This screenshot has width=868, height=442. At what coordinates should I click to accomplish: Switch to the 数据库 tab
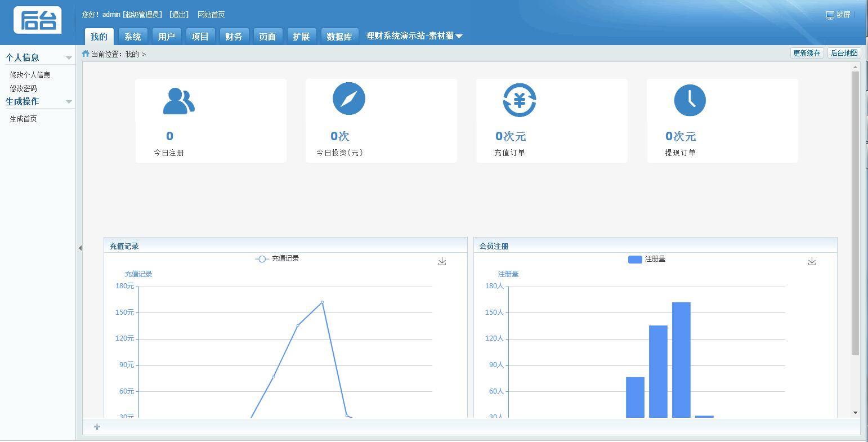click(x=339, y=35)
